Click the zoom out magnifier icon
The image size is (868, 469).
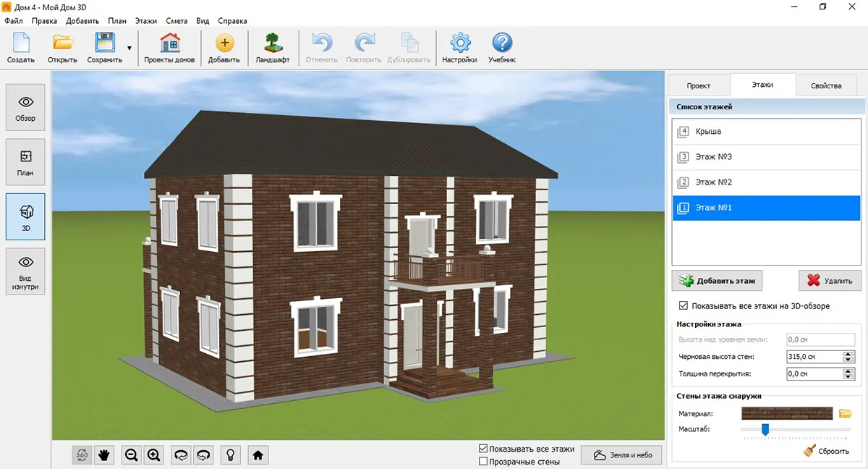(x=131, y=455)
